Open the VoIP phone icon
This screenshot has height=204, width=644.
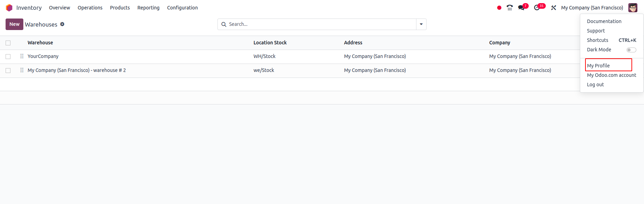510,8
